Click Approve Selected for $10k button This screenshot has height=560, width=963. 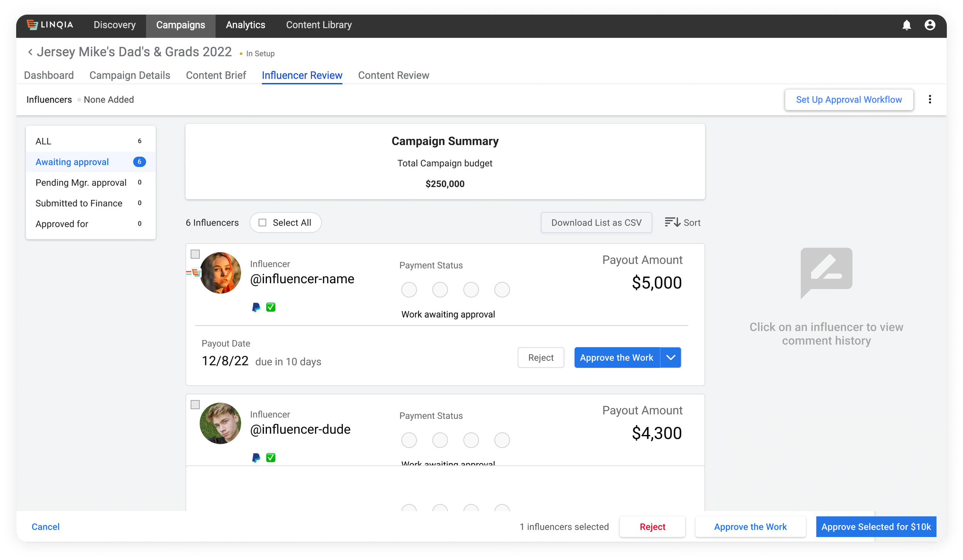coord(876,527)
